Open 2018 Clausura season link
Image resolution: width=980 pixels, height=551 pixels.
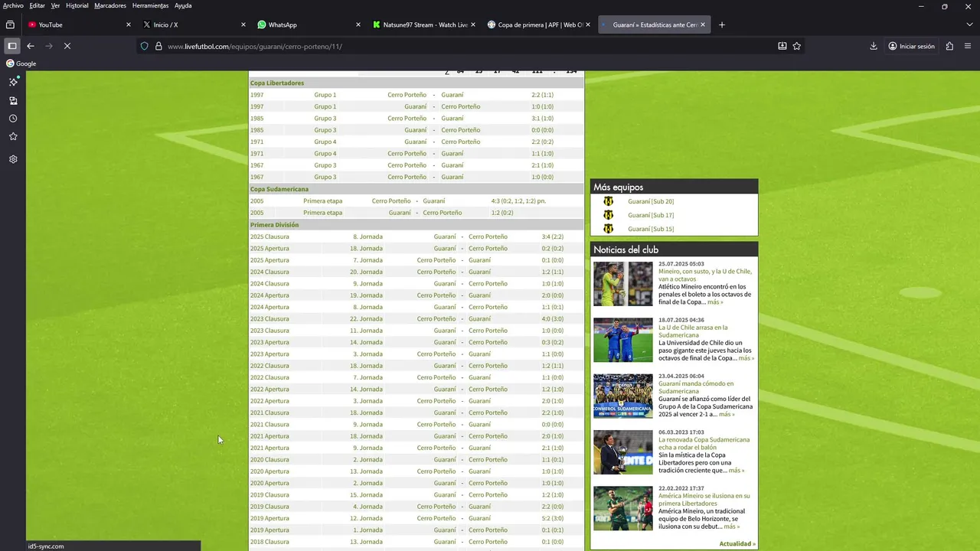click(269, 542)
